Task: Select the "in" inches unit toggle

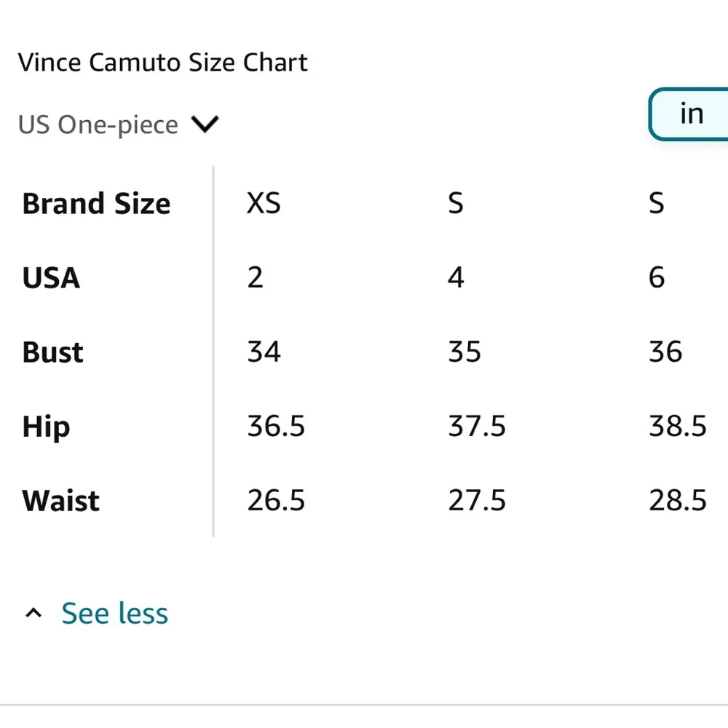Action: pyautogui.click(x=690, y=114)
